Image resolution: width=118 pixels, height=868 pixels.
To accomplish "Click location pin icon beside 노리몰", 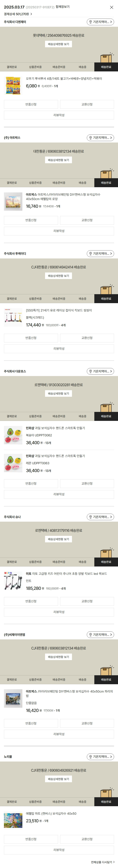I will (90, 757).
